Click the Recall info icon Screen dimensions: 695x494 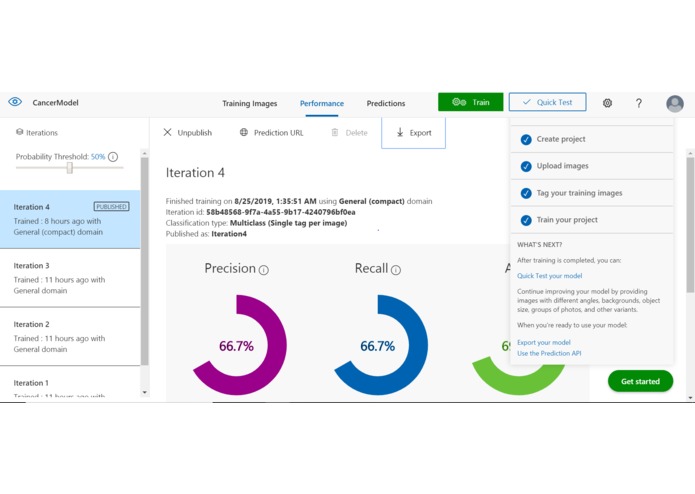point(396,270)
